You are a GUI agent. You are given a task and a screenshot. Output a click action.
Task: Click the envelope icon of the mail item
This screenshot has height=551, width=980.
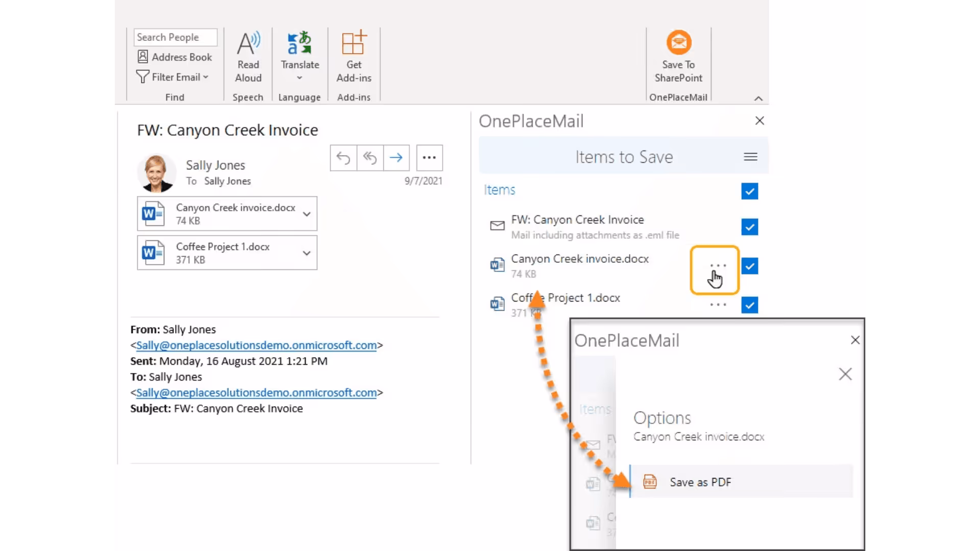[x=497, y=226]
